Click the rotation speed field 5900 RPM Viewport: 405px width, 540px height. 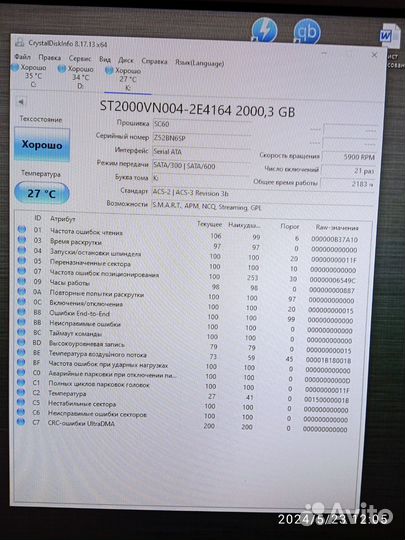click(x=349, y=157)
